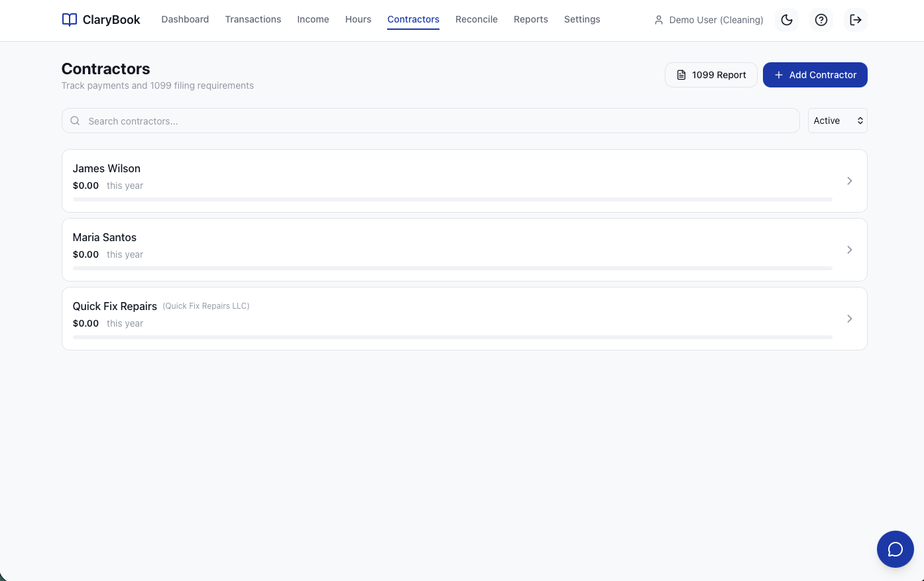Select the Quick Fix Repairs contractor name

(x=115, y=306)
